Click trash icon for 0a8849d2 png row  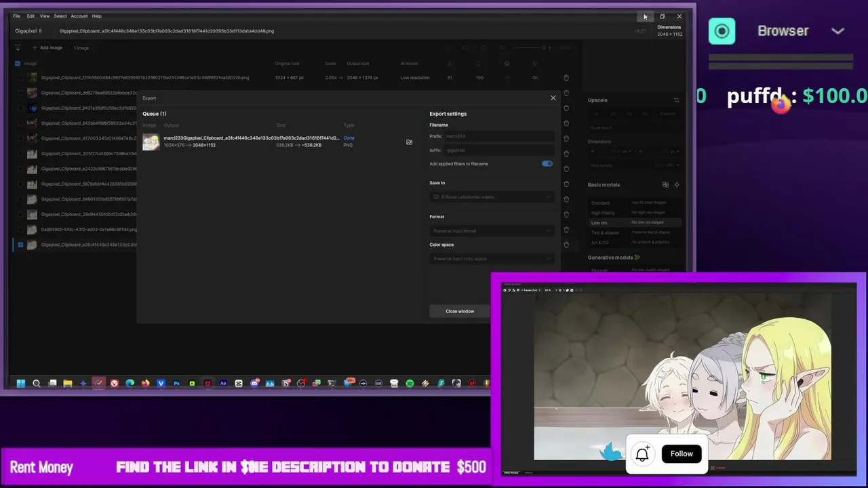click(x=566, y=230)
